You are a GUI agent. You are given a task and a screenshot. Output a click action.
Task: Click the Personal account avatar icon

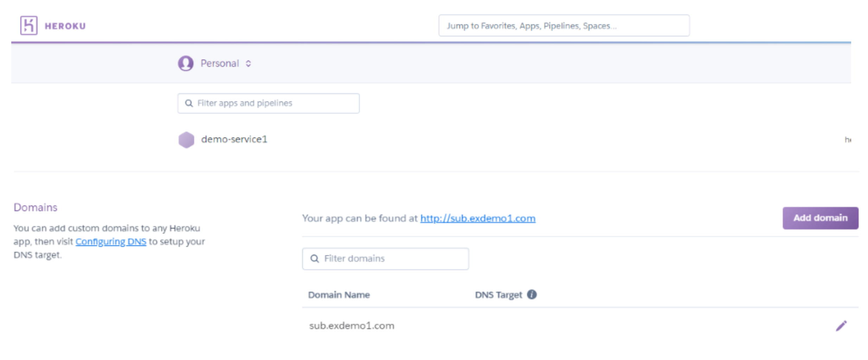click(x=186, y=63)
